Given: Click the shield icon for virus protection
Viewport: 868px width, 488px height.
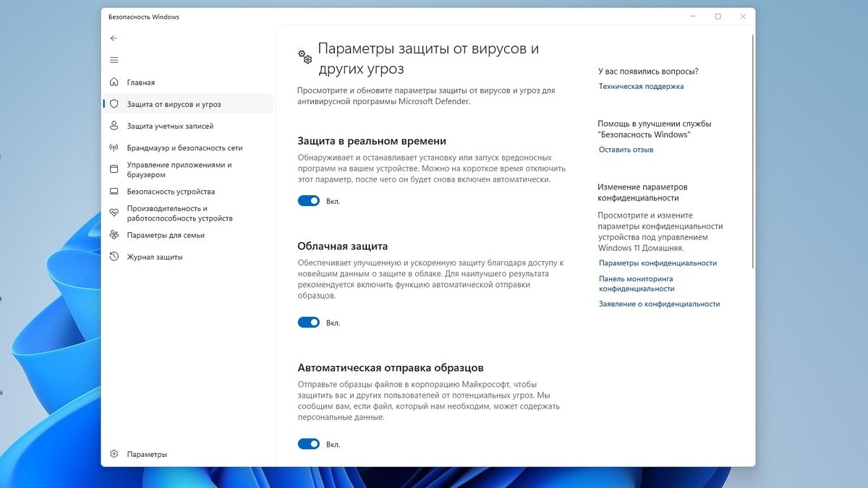Looking at the screenshot, I should click(114, 104).
